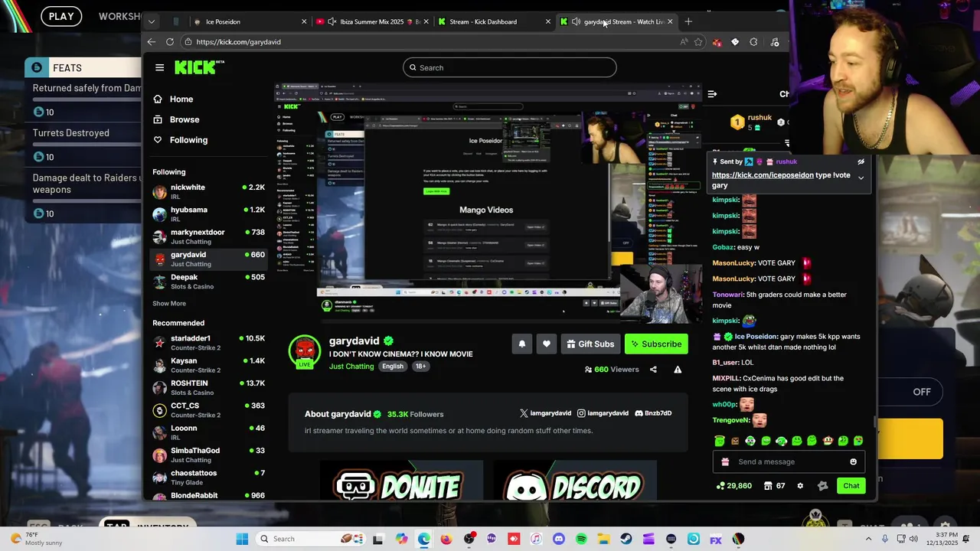The image size is (980, 551).
Task: Open hyubsama channel in Following list
Action: 208,214
